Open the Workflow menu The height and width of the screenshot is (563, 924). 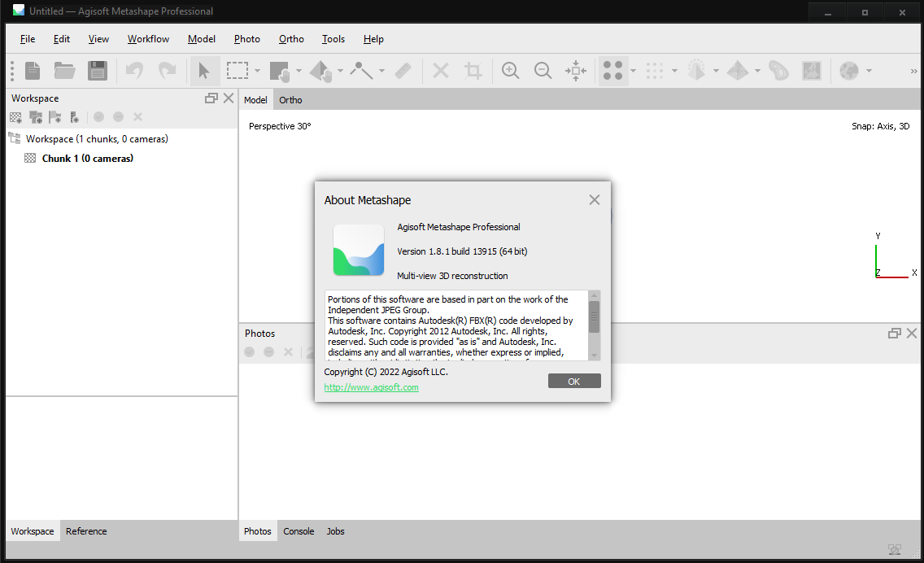click(149, 39)
